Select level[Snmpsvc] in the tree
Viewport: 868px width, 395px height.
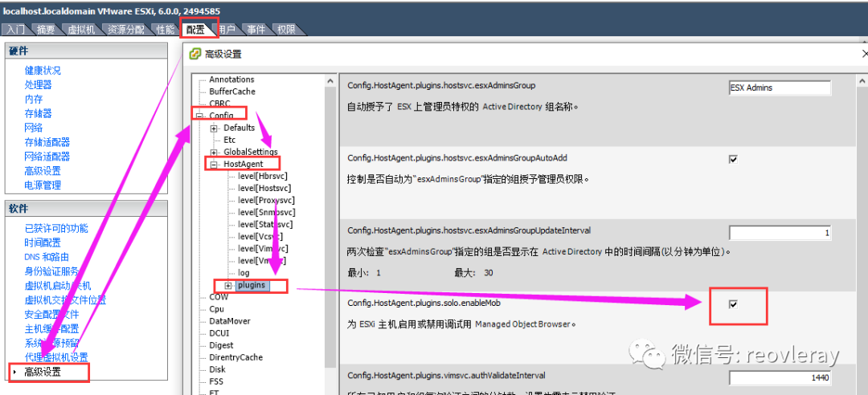tap(266, 213)
